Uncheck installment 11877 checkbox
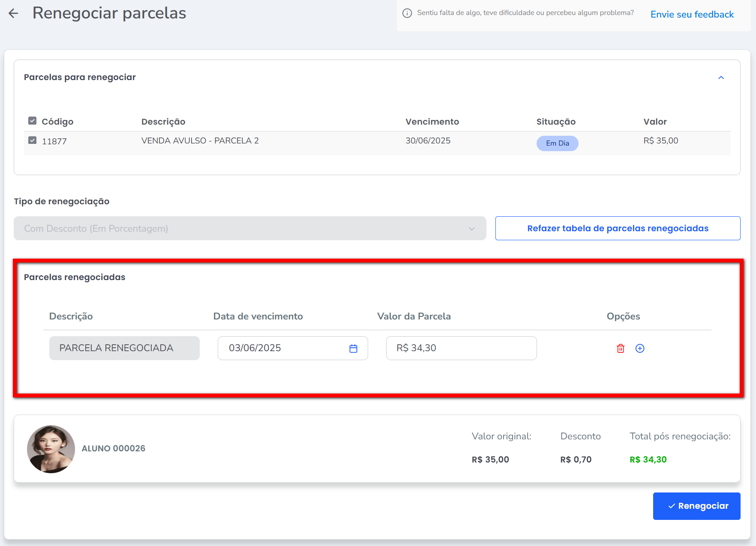 click(x=33, y=140)
